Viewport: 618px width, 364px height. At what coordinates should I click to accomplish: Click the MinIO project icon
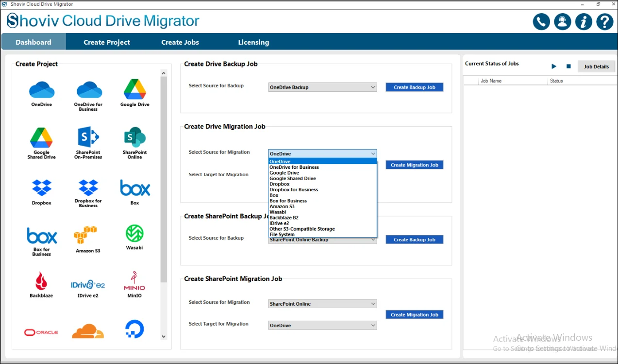(134, 281)
